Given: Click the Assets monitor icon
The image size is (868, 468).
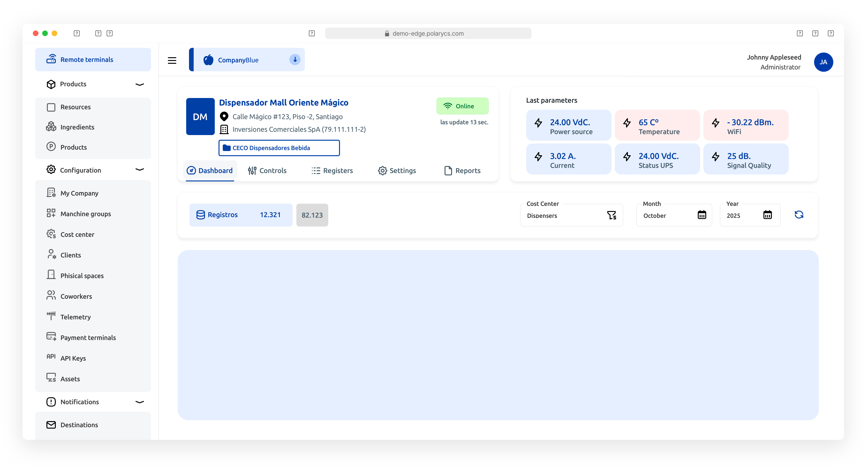Looking at the screenshot, I should [x=51, y=378].
